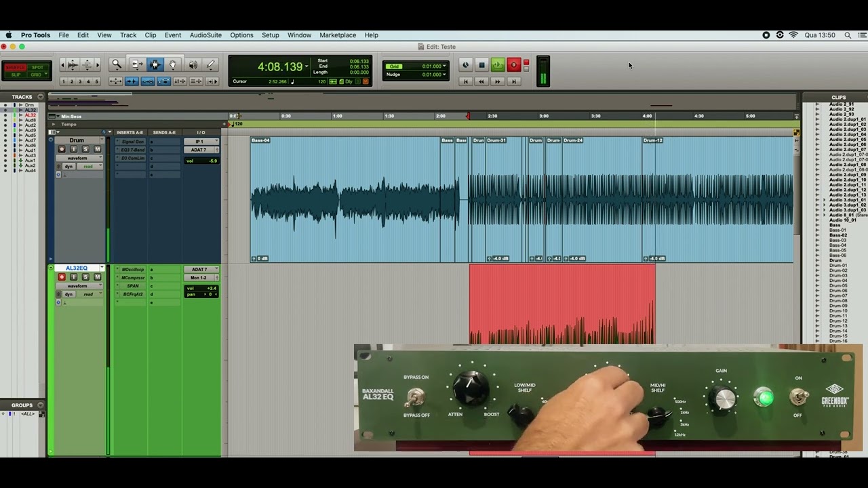This screenshot has width=868, height=488.
Task: Enable Shuffle edit mode
Action: [x=15, y=67]
